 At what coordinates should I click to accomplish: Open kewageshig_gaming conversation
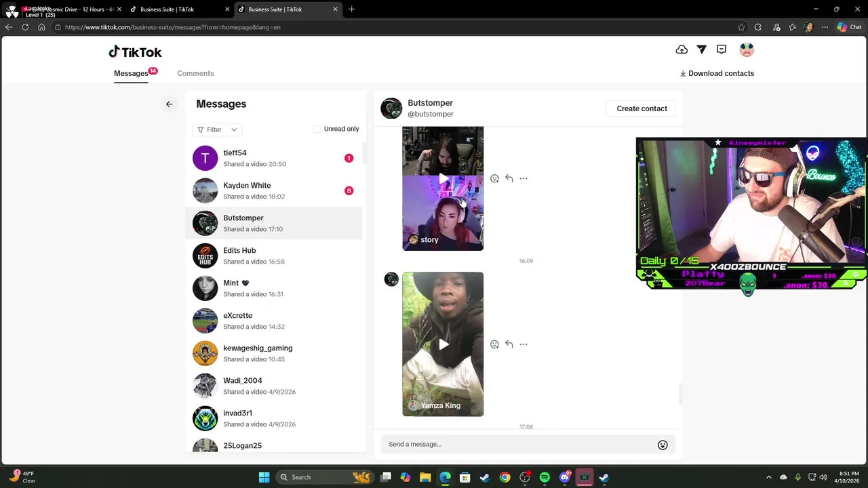point(274,353)
